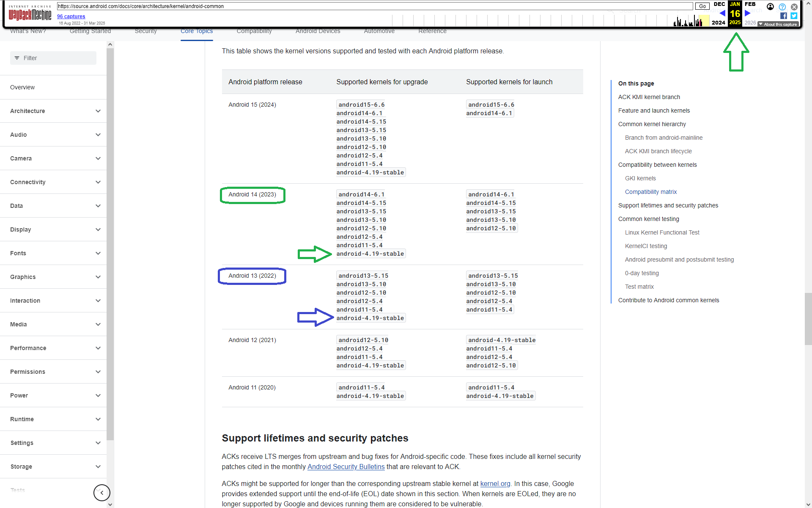The height and width of the screenshot is (508, 812).
Task: Open Wayback user account icon
Action: 770,7
